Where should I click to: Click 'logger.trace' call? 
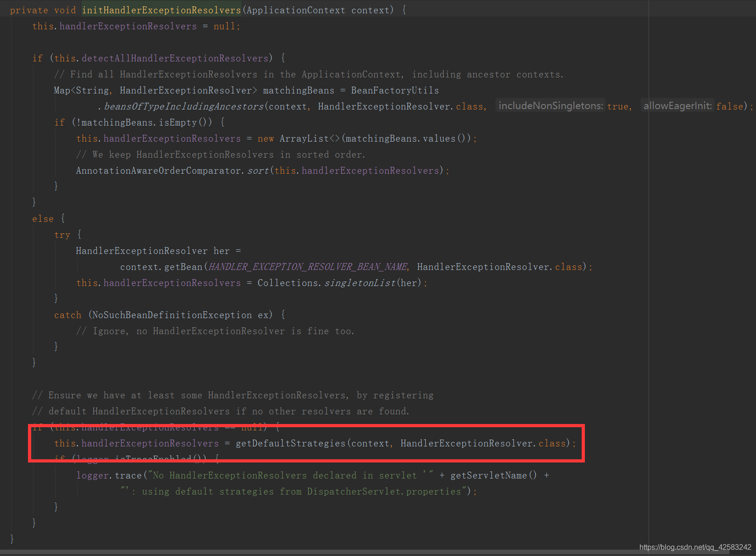click(x=109, y=475)
